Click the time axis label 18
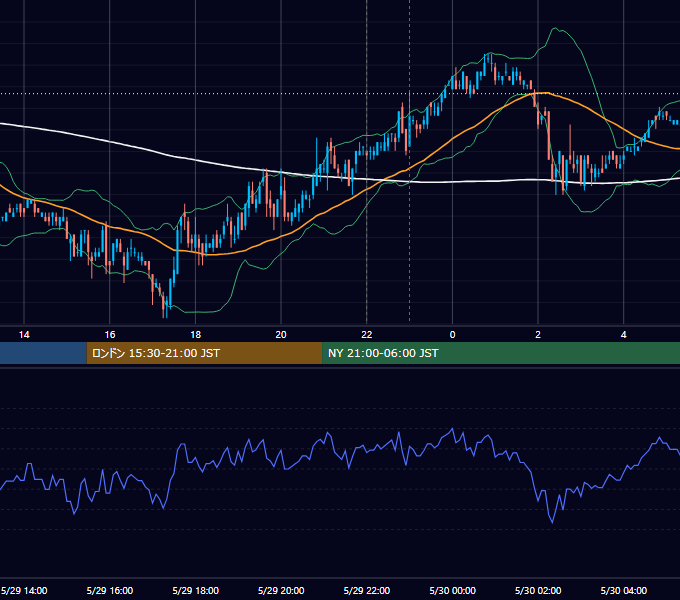This screenshot has width=680, height=600. tap(196, 335)
